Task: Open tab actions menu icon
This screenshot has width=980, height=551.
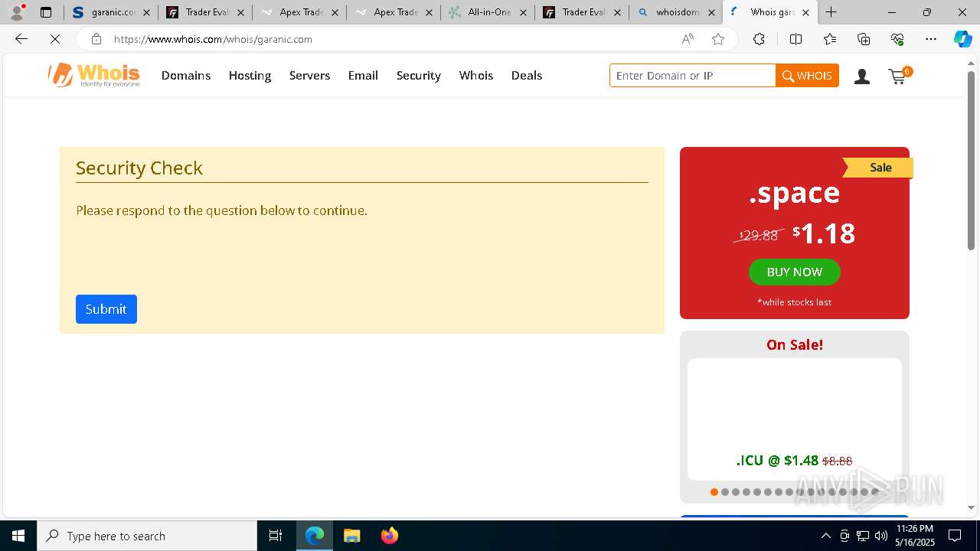Action: (x=46, y=12)
